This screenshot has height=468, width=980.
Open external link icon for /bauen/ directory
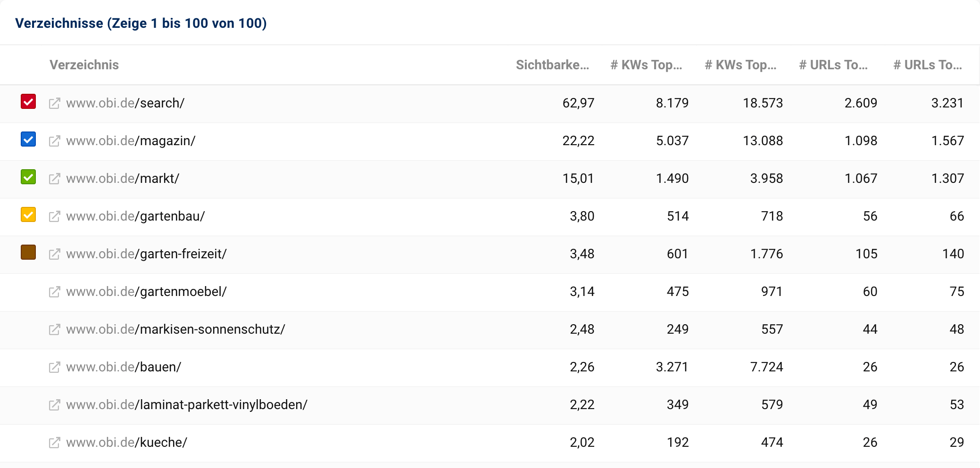tap(55, 367)
